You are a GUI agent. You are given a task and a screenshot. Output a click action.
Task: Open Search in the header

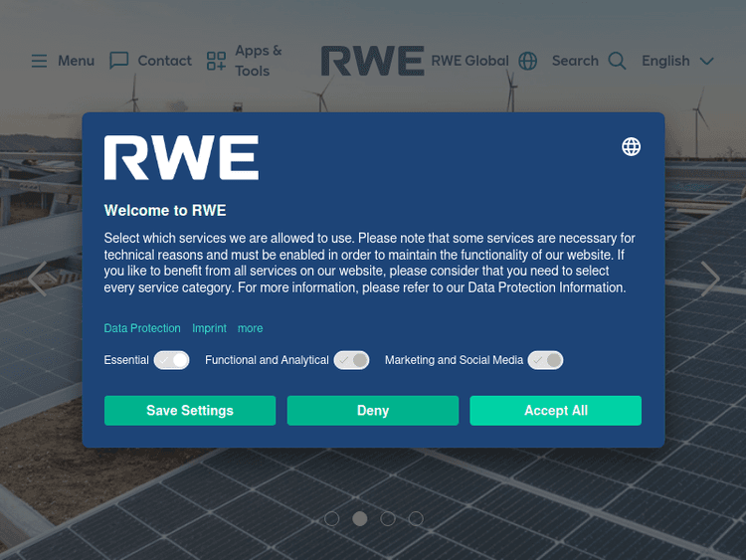click(575, 61)
